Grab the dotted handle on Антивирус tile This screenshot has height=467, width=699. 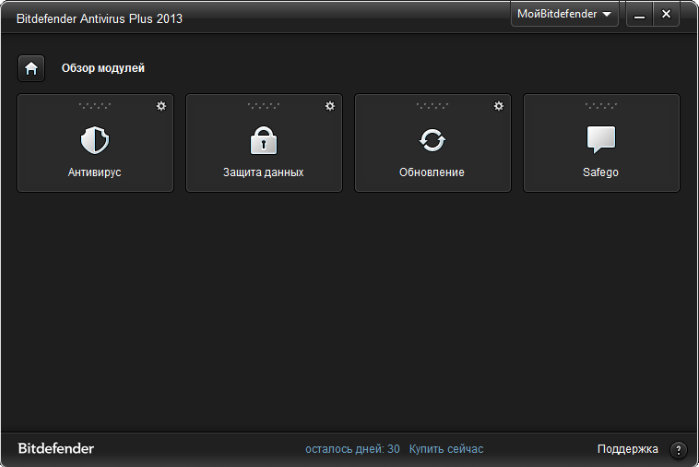pos(95,106)
